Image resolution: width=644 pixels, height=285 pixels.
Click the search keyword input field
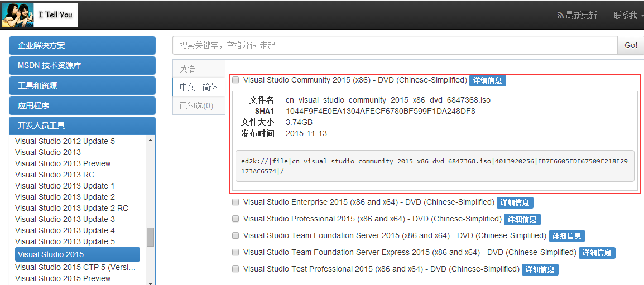click(395, 45)
